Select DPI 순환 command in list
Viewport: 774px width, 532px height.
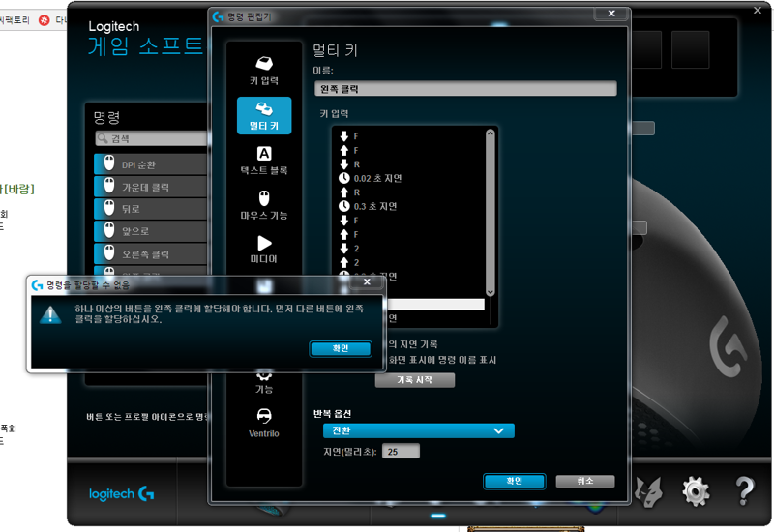point(151,164)
